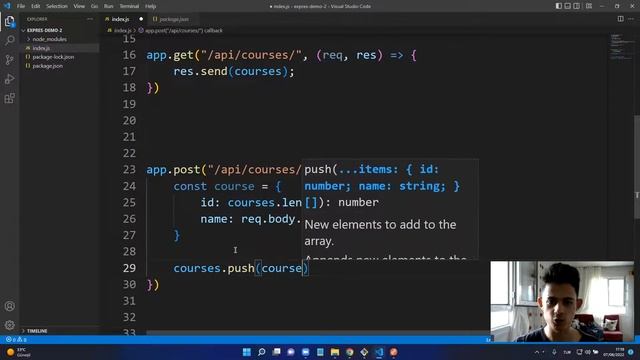This screenshot has width=640, height=360.
Task: Click errors and warnings status bar item
Action: (x=16, y=340)
